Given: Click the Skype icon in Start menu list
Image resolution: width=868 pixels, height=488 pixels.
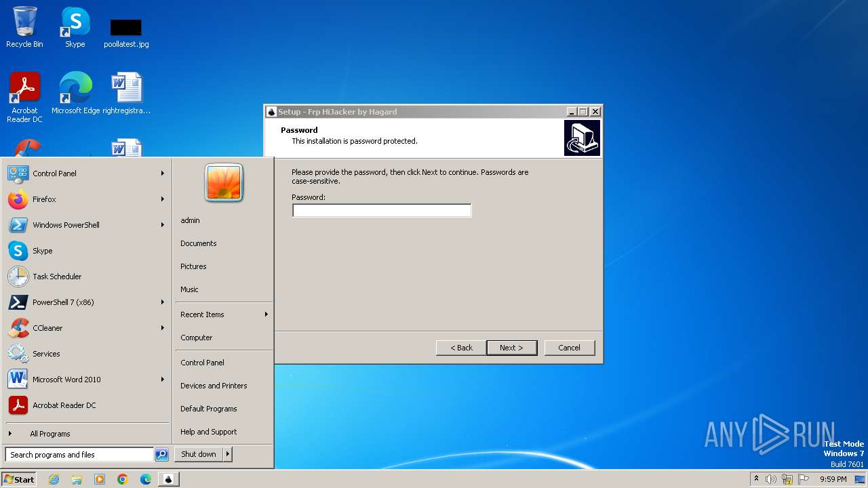Looking at the screenshot, I should pyautogui.click(x=18, y=251).
